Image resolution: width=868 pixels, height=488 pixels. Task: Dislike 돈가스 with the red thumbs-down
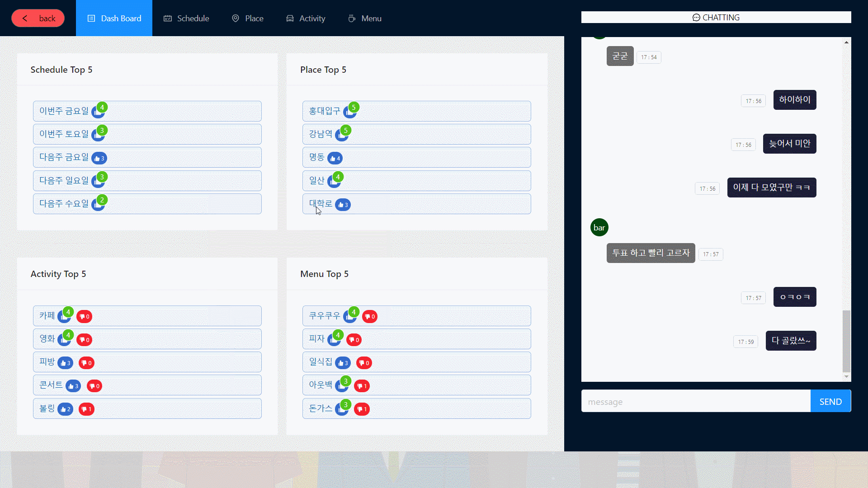pos(362,409)
